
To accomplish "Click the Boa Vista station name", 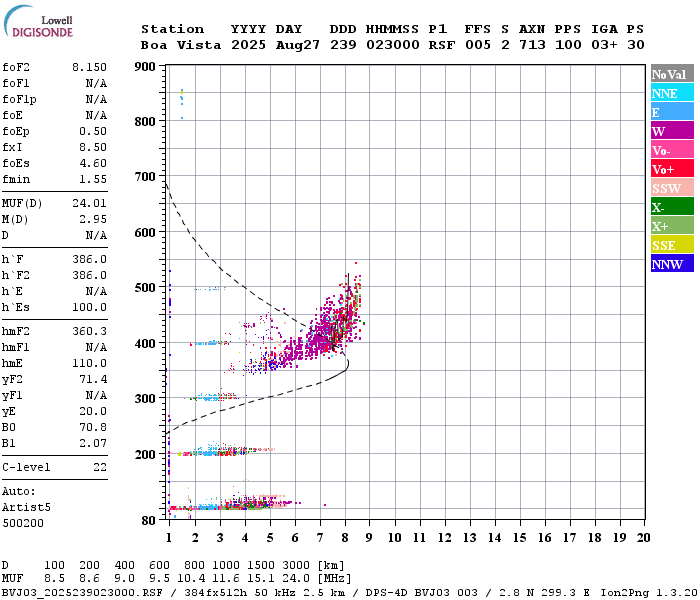I will [x=181, y=45].
